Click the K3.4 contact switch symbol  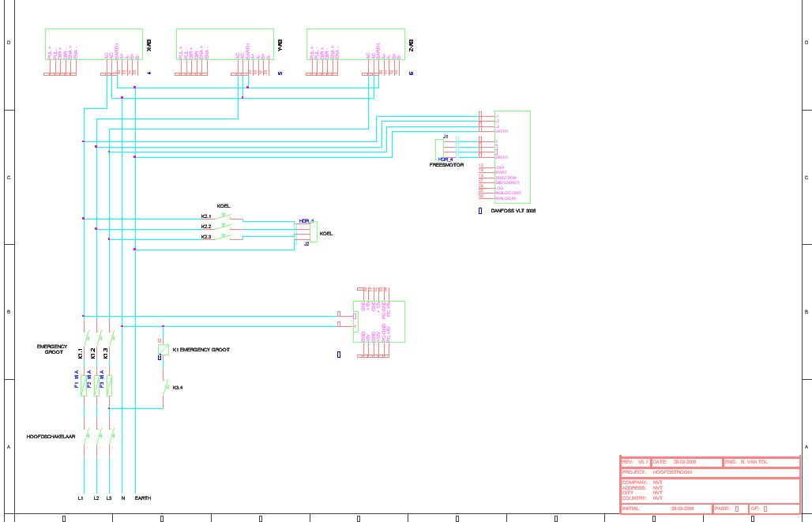point(166,387)
